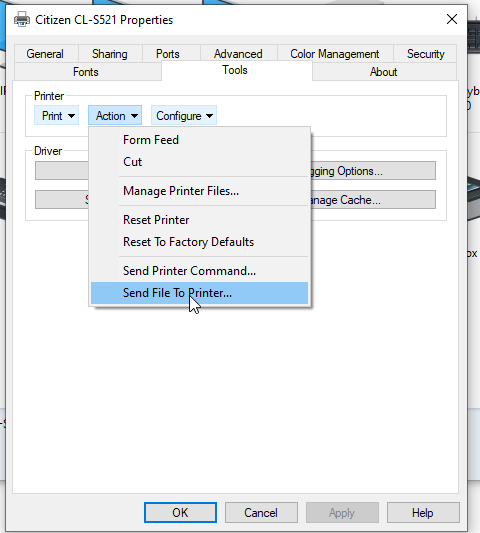Select Reset Printer menu item
Viewport: 480px width, 533px height.
[x=200, y=220]
